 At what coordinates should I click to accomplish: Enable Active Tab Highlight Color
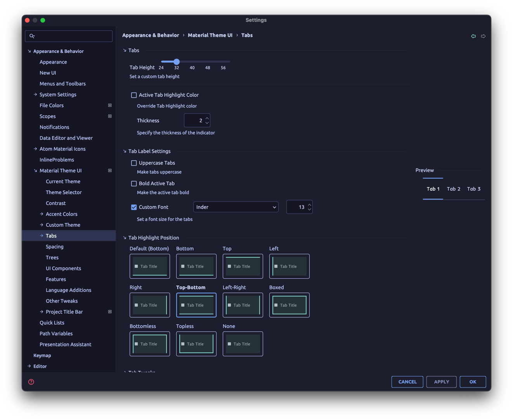click(134, 95)
